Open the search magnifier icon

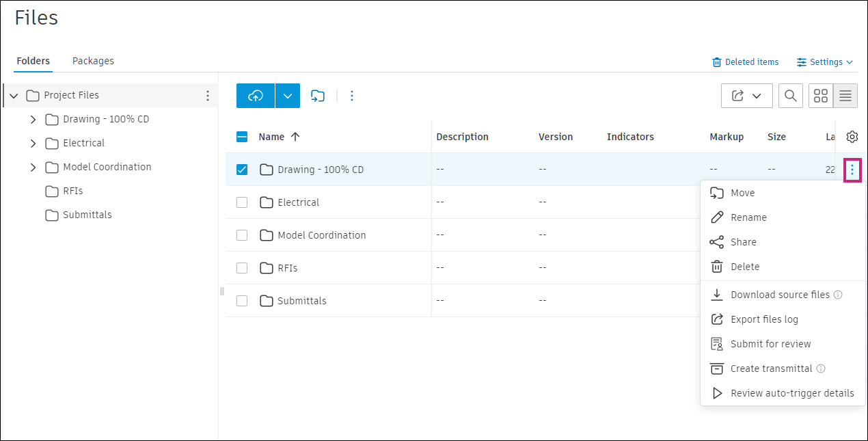pos(790,96)
